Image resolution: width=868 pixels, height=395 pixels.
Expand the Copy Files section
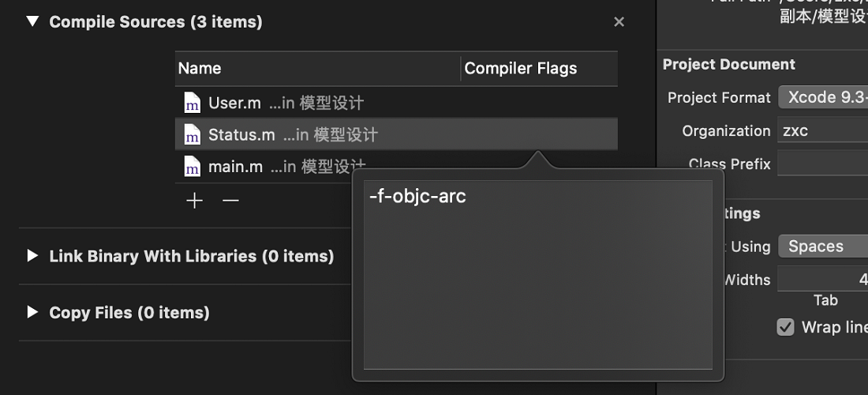pos(32,313)
